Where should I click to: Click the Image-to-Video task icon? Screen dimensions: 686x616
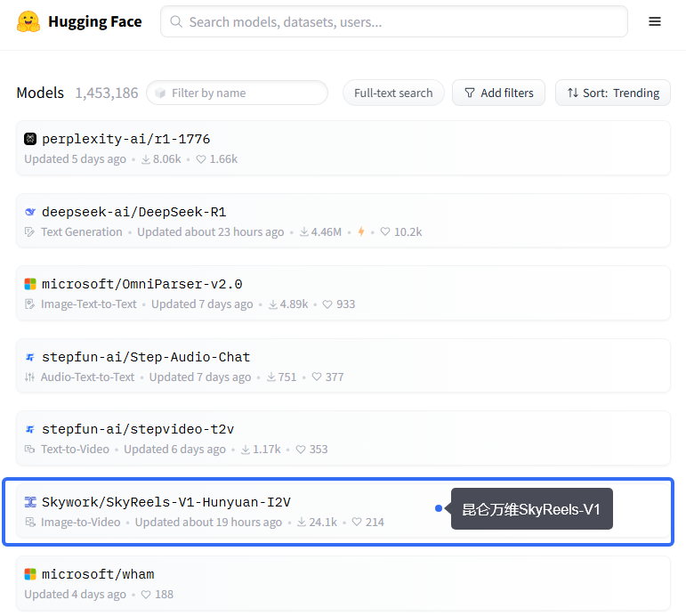coord(29,522)
